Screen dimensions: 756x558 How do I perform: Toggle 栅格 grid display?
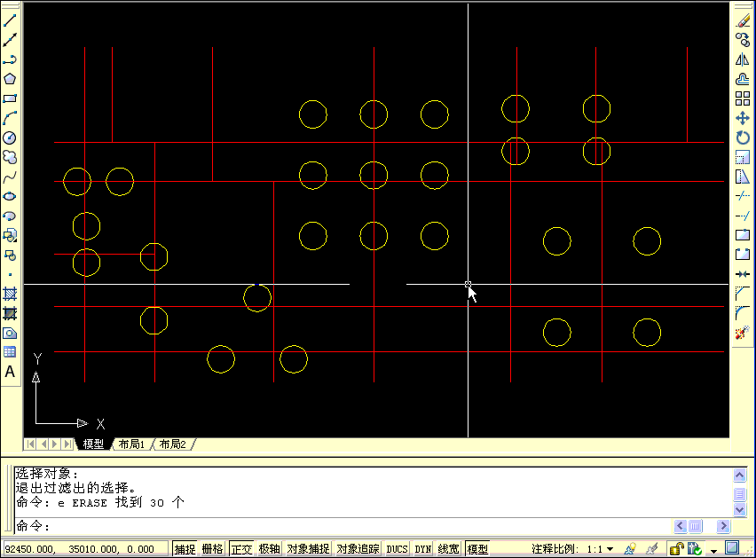pyautogui.click(x=213, y=549)
